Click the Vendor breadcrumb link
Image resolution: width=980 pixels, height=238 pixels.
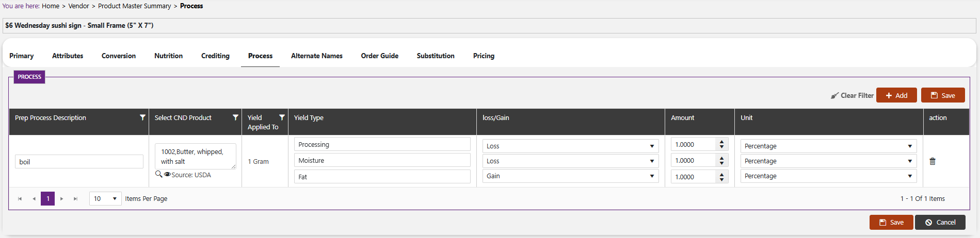[x=78, y=6]
